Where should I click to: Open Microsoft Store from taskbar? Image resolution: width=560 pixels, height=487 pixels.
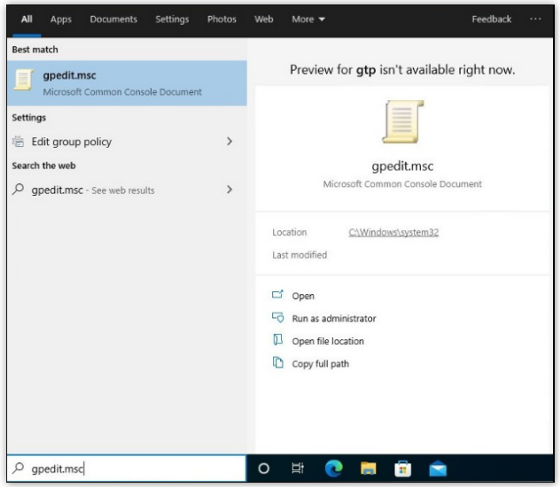pyautogui.click(x=402, y=468)
